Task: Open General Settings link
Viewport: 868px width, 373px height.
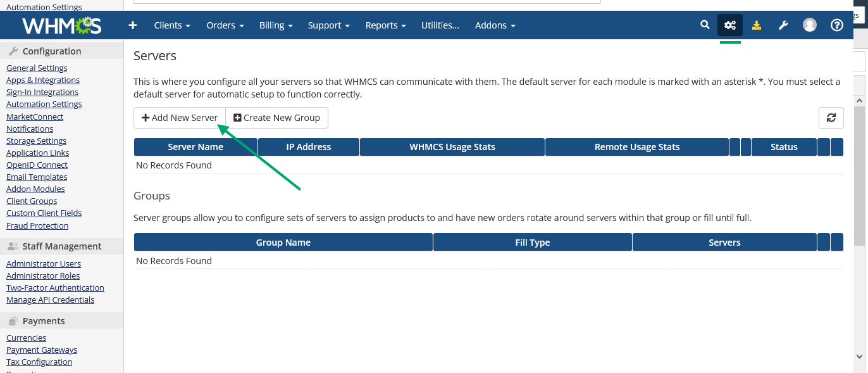Action: point(37,68)
